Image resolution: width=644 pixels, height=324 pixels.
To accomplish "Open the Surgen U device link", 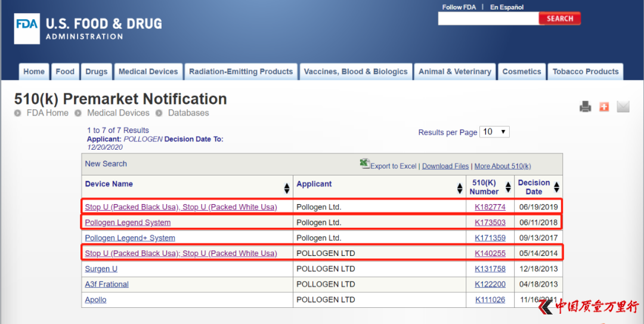I will coord(101,269).
